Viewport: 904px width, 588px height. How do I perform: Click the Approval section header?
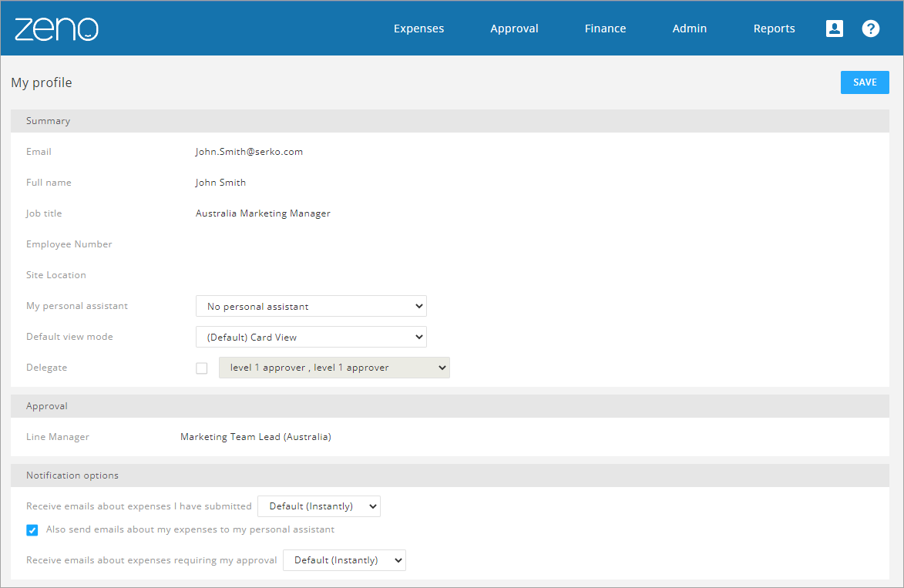pyautogui.click(x=450, y=406)
